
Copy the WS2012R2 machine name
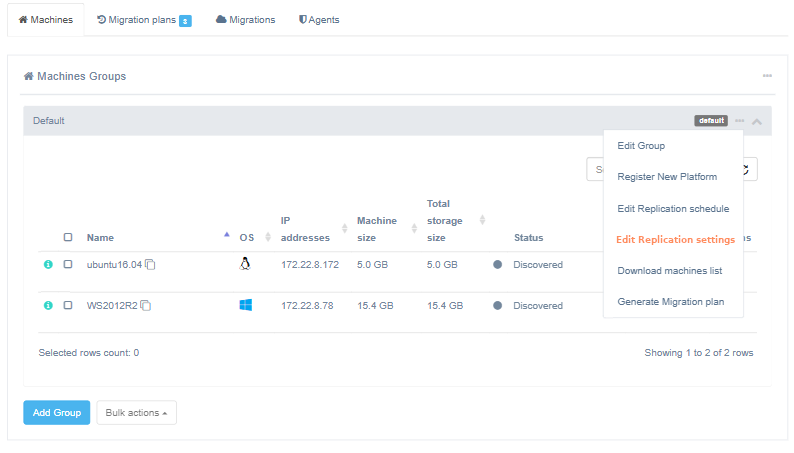[146, 305]
